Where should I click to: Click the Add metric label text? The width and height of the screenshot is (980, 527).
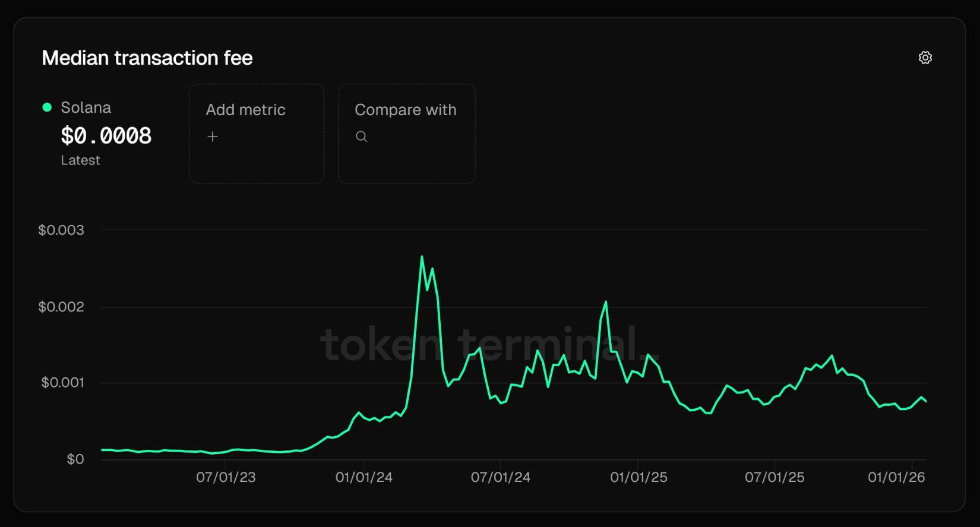point(245,110)
